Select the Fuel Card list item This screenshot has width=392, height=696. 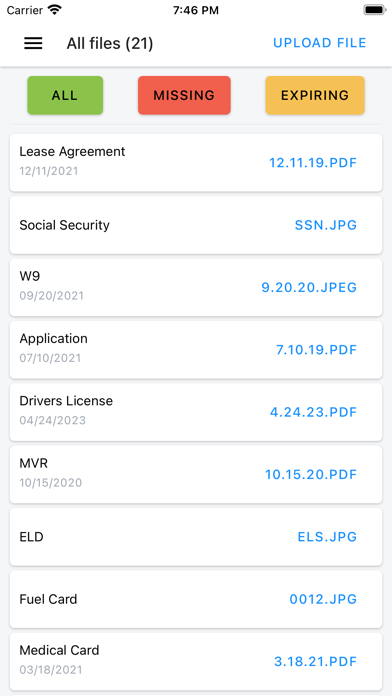[x=196, y=599]
